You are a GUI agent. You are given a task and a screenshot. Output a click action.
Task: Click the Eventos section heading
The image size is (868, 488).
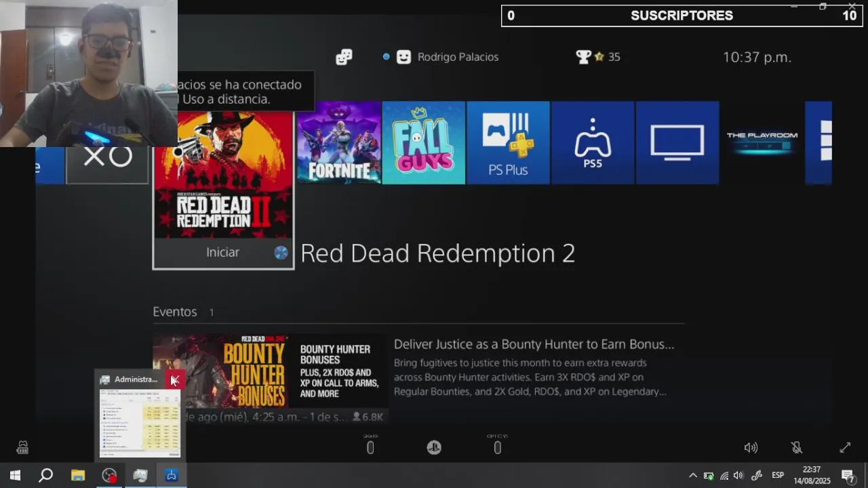pos(175,312)
